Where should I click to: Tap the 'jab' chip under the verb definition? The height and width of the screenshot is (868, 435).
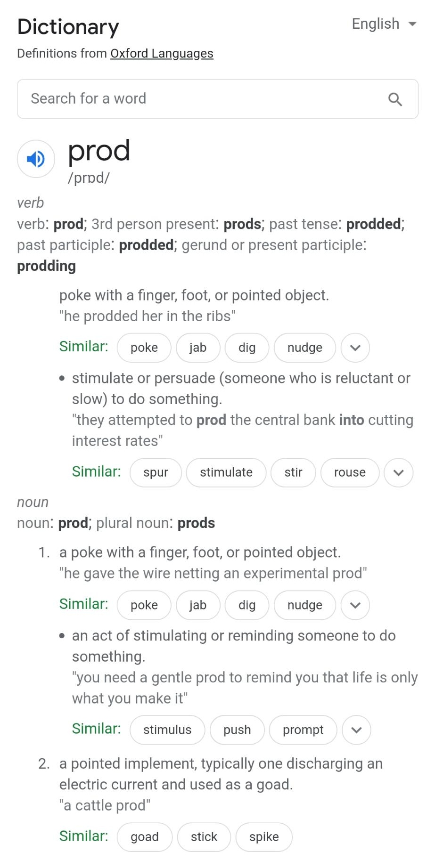coord(198,348)
